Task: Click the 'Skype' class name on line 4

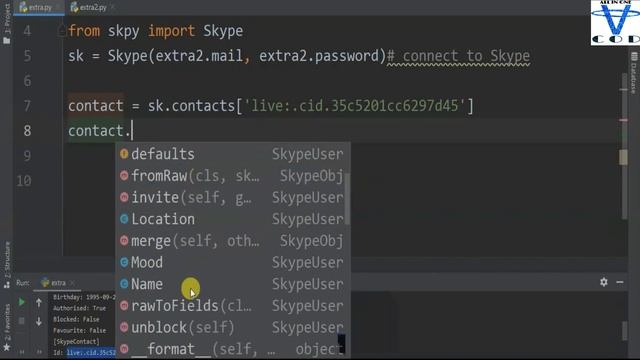Action: pos(223,31)
